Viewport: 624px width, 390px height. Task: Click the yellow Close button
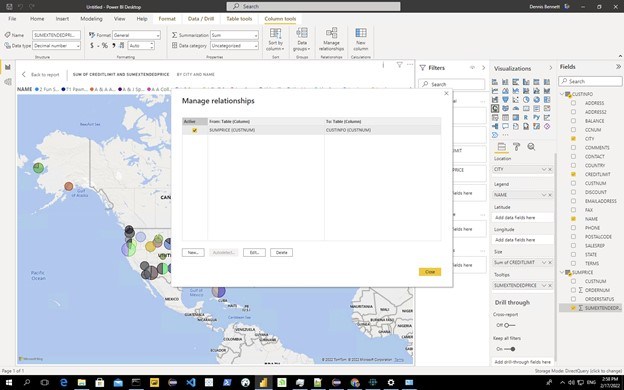pyautogui.click(x=430, y=272)
